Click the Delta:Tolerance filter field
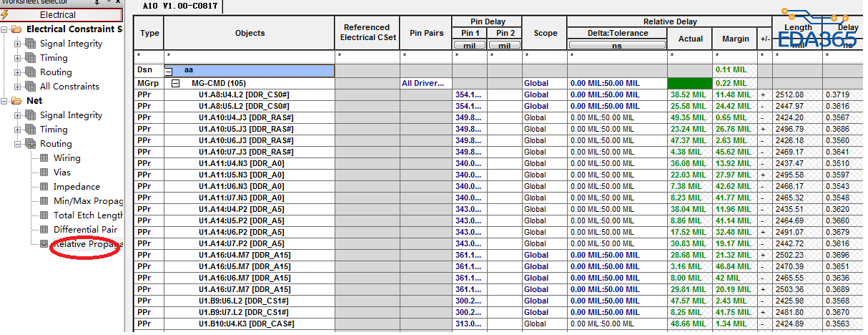This screenshot has width=868, height=335. (617, 55)
